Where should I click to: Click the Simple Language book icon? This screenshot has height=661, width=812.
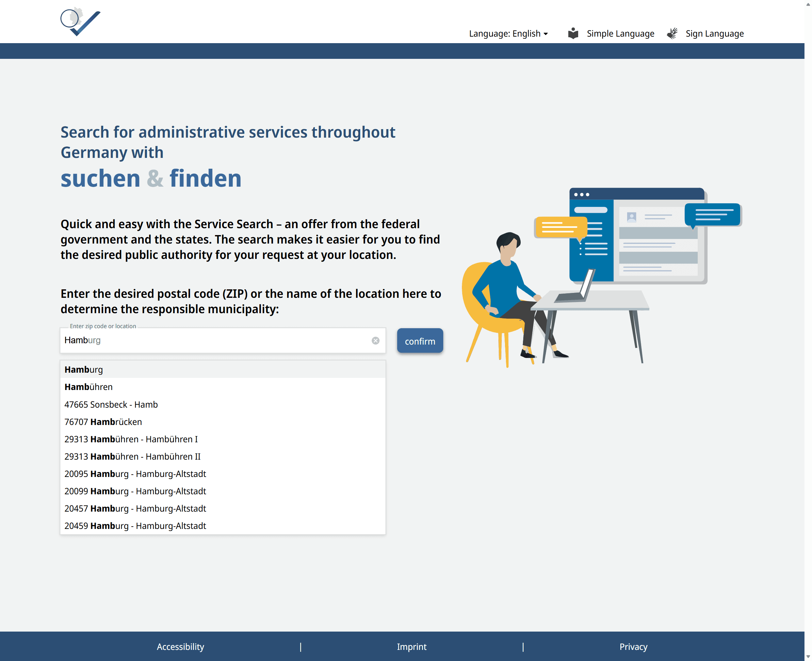click(573, 33)
